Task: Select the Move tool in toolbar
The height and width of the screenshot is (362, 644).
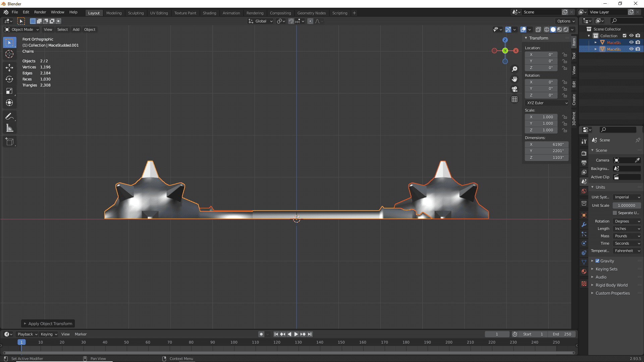Action: 10,66
